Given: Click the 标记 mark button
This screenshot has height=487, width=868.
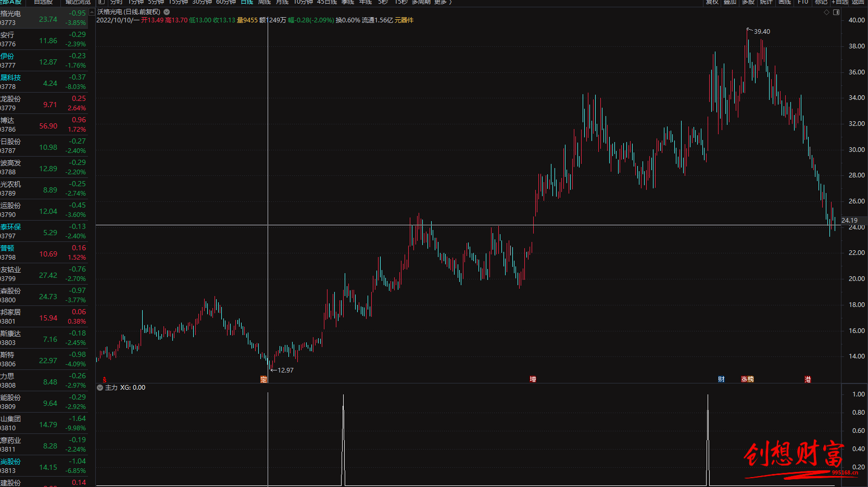Looking at the screenshot, I should click(821, 2).
